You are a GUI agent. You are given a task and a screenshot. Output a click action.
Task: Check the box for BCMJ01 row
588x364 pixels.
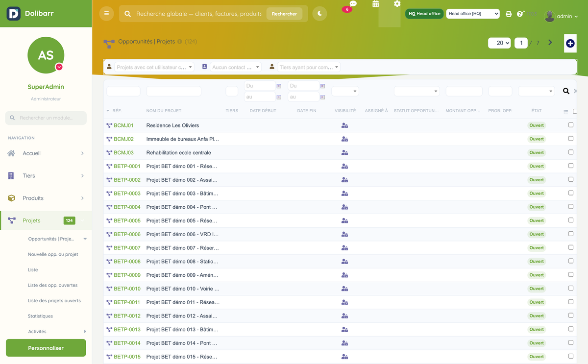[571, 125]
